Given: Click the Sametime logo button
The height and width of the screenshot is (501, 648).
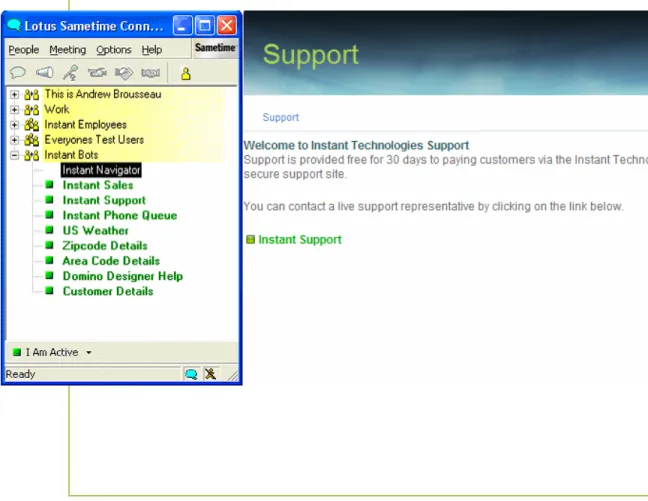Looking at the screenshot, I should click(215, 48).
